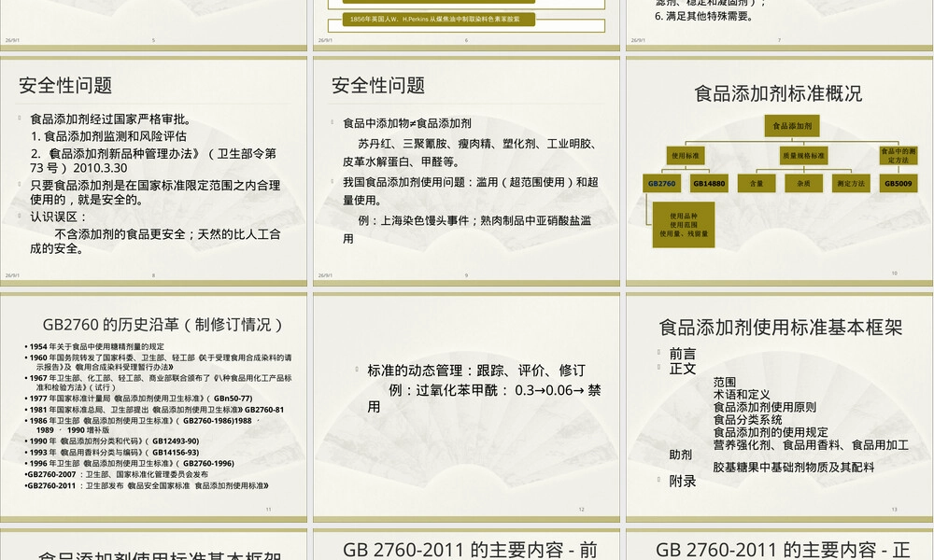Click the line 1. 食品添加剂监测和风险评估
This screenshot has width=934, height=560.
pyautogui.click(x=109, y=135)
